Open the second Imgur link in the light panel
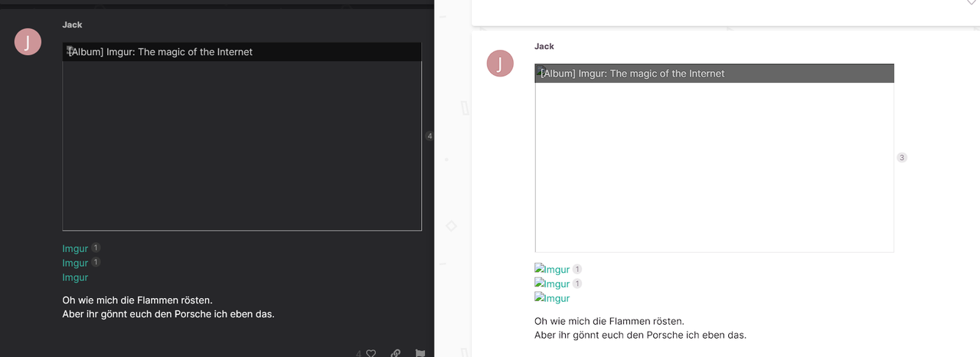 pyautogui.click(x=552, y=283)
